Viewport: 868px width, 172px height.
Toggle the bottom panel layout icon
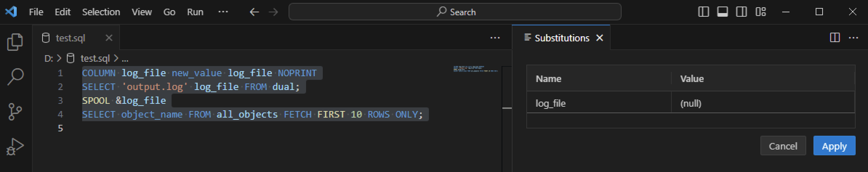[x=722, y=12]
